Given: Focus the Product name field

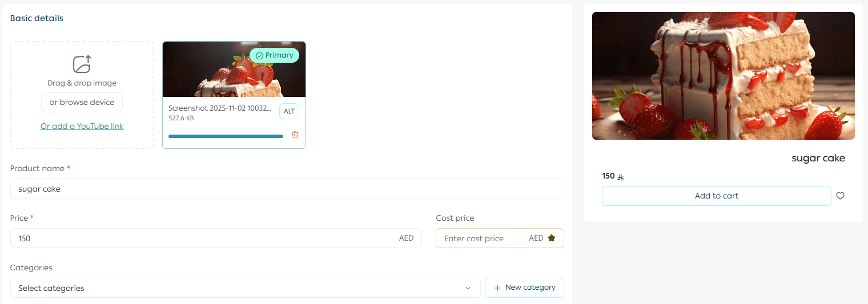Looking at the screenshot, I should 287,189.
